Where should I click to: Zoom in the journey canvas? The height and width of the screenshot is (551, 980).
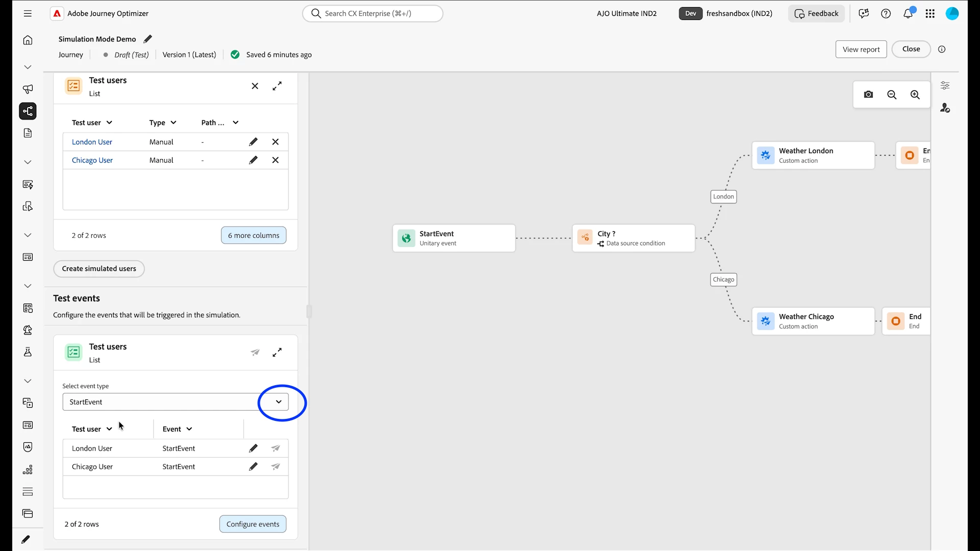915,95
